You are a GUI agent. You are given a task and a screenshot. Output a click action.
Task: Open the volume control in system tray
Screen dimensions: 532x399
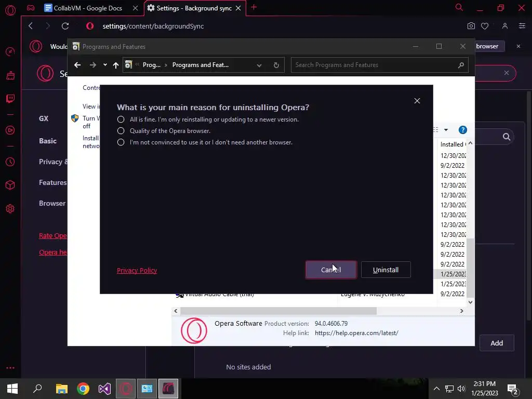click(461, 389)
